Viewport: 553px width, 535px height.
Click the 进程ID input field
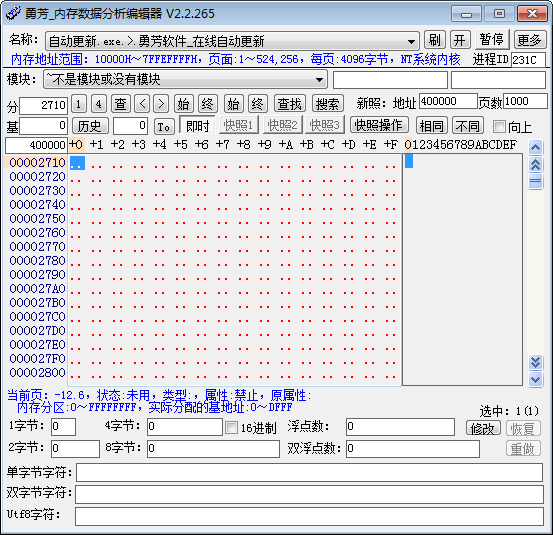click(x=528, y=60)
